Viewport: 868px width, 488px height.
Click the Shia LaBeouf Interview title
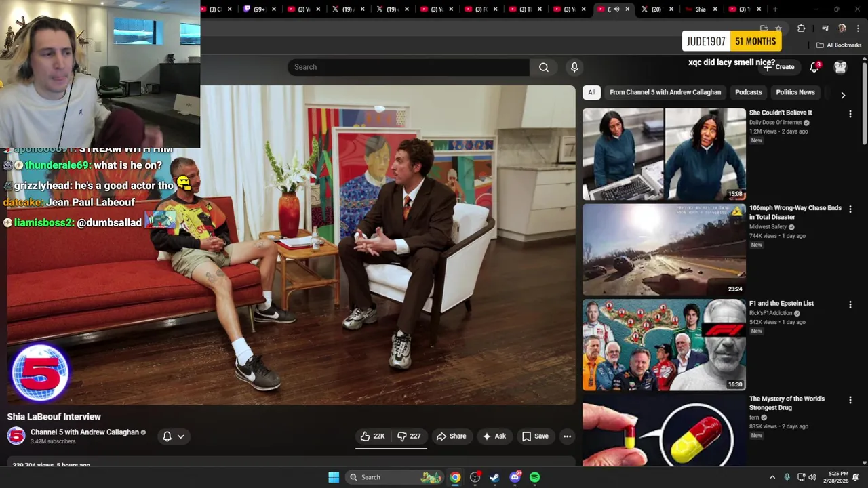54,417
